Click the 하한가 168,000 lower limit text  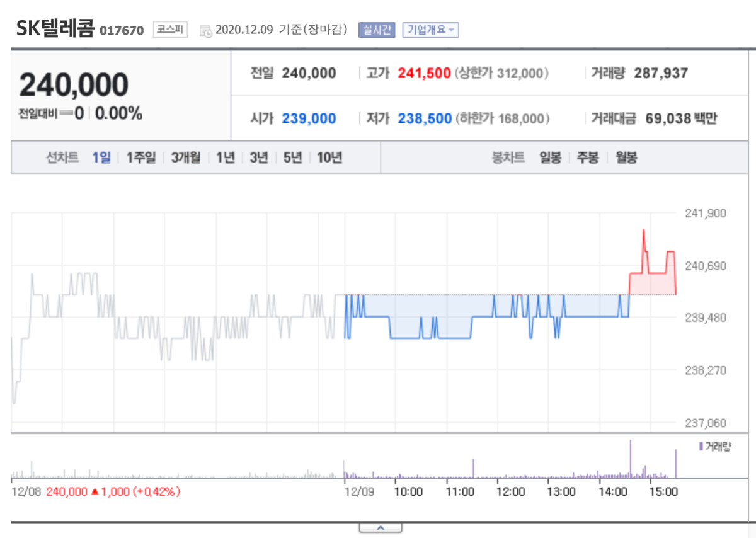(x=501, y=118)
